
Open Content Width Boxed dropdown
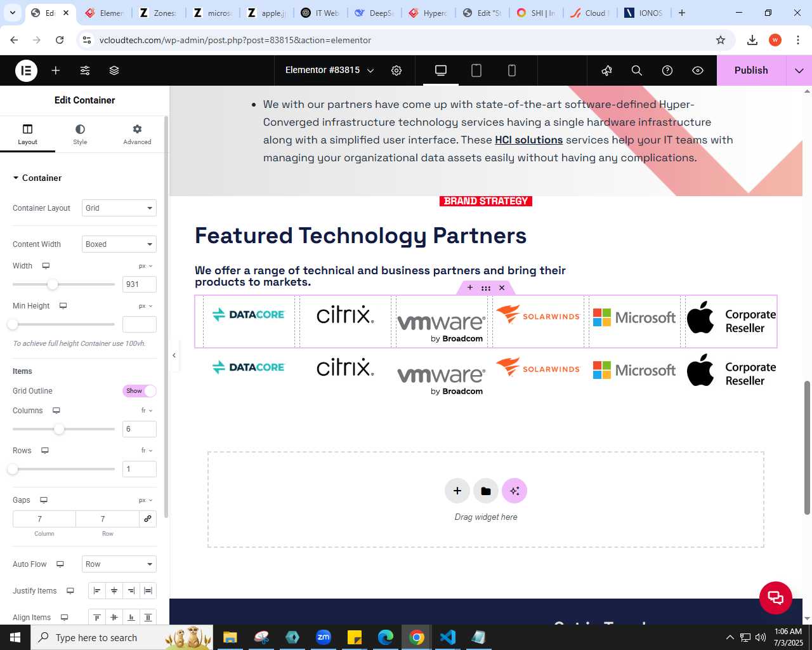pos(119,244)
